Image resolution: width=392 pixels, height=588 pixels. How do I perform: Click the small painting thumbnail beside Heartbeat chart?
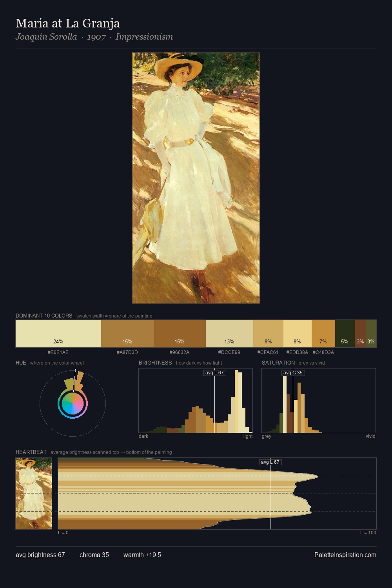[x=34, y=494]
